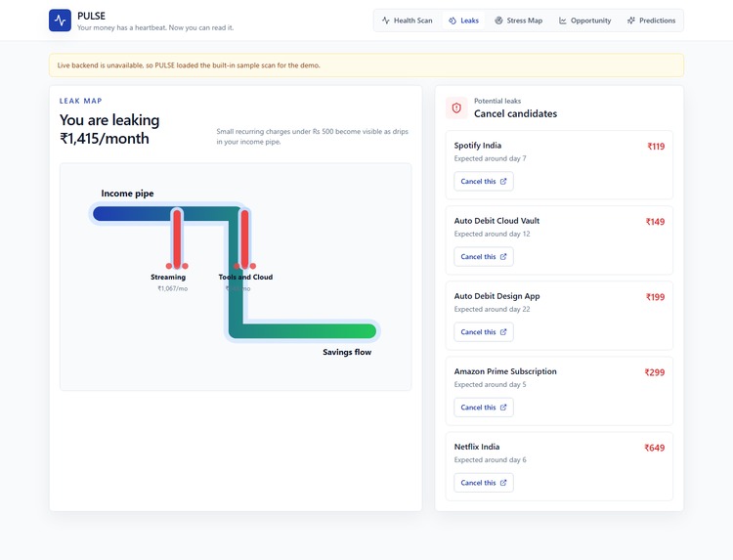
Task: Click the red Streaming leak pipe
Action: coord(177,238)
